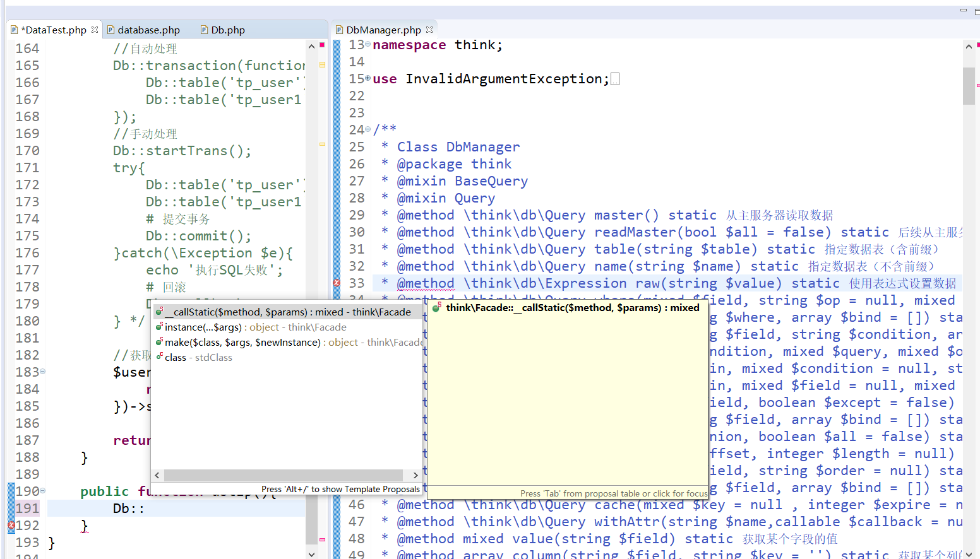Click the method icon beside instance proposal
The height and width of the screenshot is (559, 980).
click(160, 327)
